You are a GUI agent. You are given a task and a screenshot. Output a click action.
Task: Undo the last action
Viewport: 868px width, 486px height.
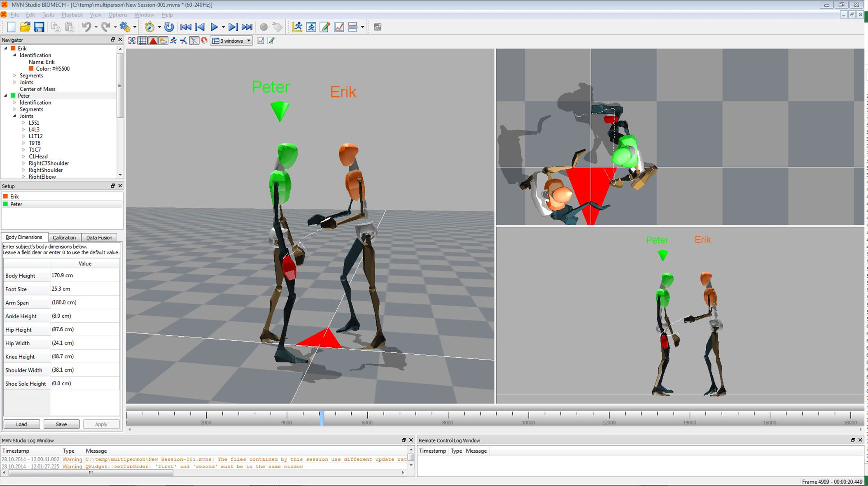pos(86,27)
